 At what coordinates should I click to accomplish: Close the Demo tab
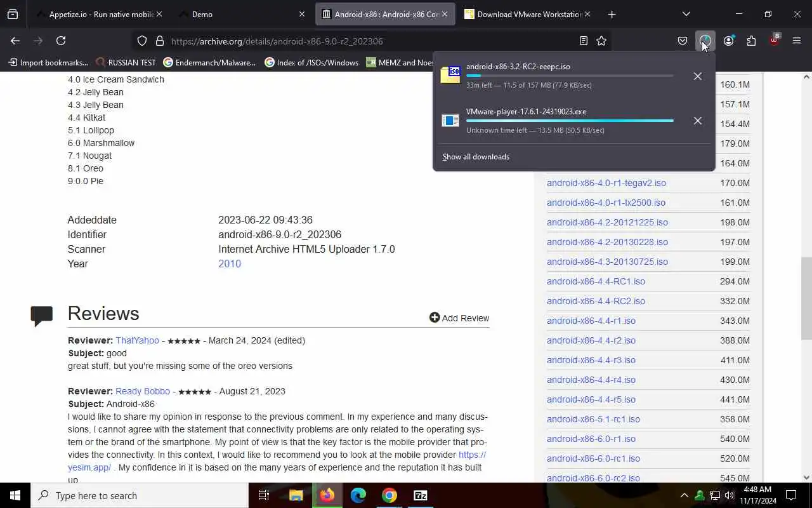[x=302, y=14]
